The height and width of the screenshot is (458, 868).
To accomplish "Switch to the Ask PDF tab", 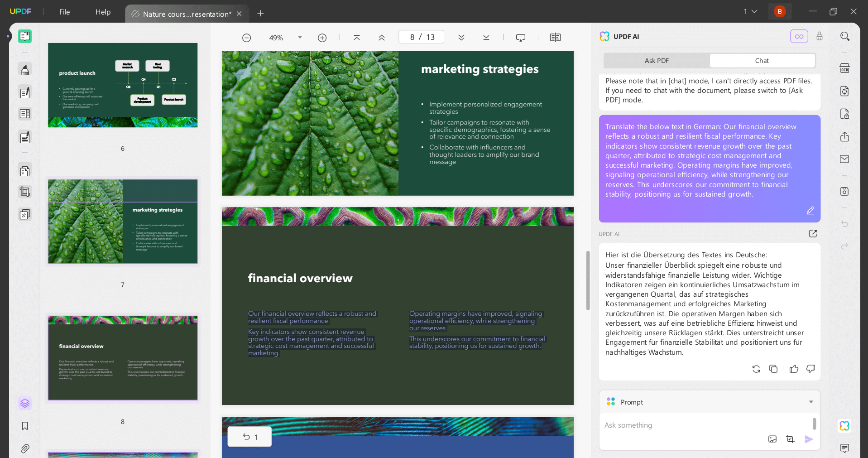I will coord(656,60).
